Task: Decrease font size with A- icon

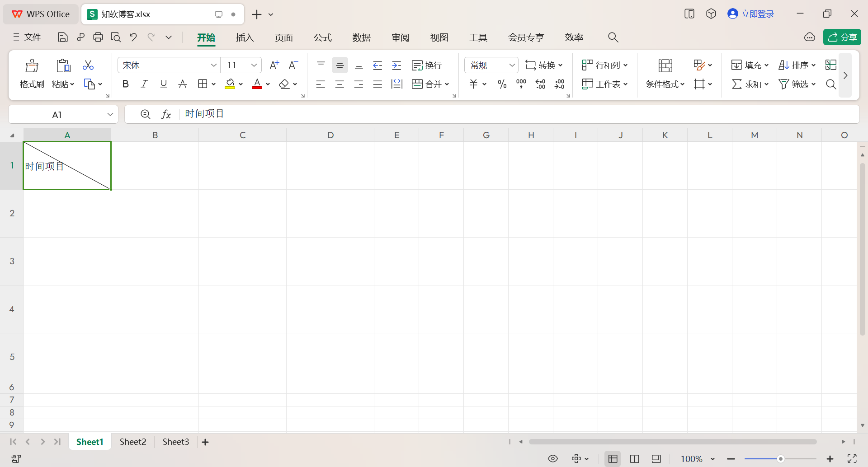Action: click(293, 65)
